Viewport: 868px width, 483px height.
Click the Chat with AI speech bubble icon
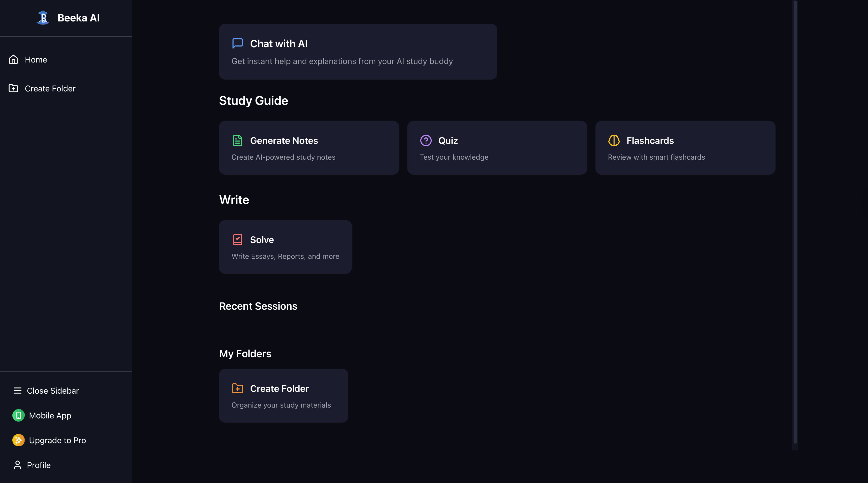click(238, 43)
